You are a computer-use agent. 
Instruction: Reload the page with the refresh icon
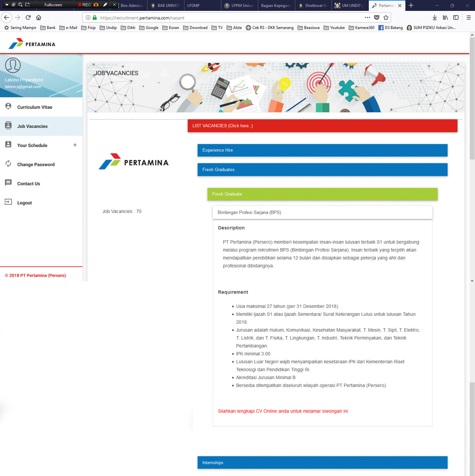coord(28,17)
